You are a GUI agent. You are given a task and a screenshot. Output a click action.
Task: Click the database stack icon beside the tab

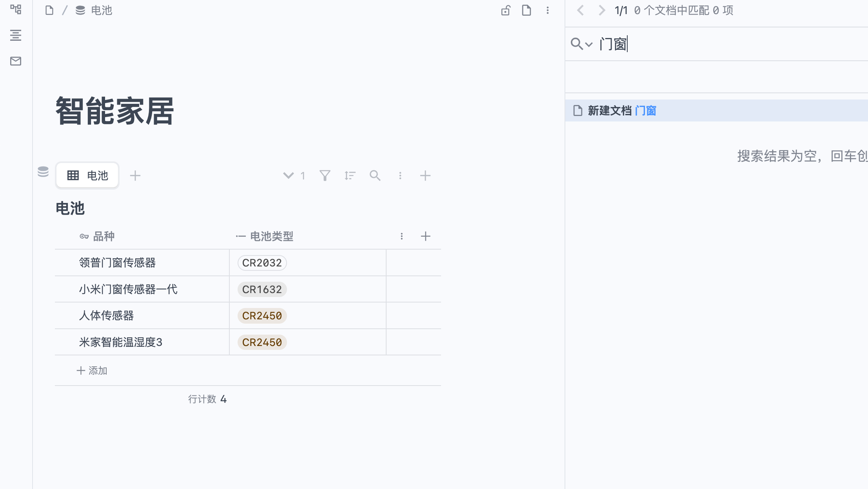43,172
